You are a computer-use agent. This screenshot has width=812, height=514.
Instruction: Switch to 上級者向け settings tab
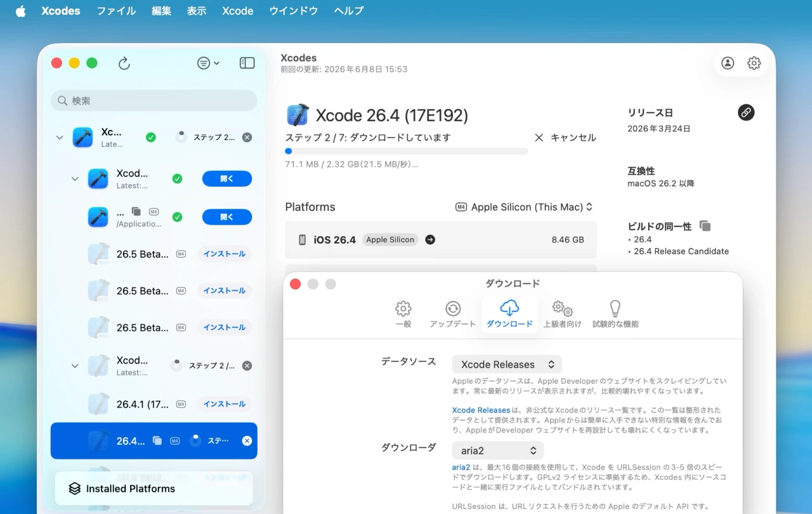(562, 314)
